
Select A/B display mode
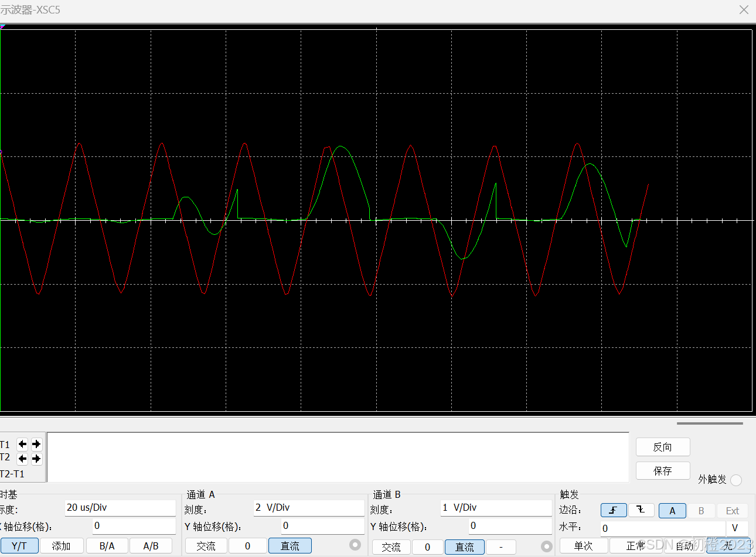[151, 546]
